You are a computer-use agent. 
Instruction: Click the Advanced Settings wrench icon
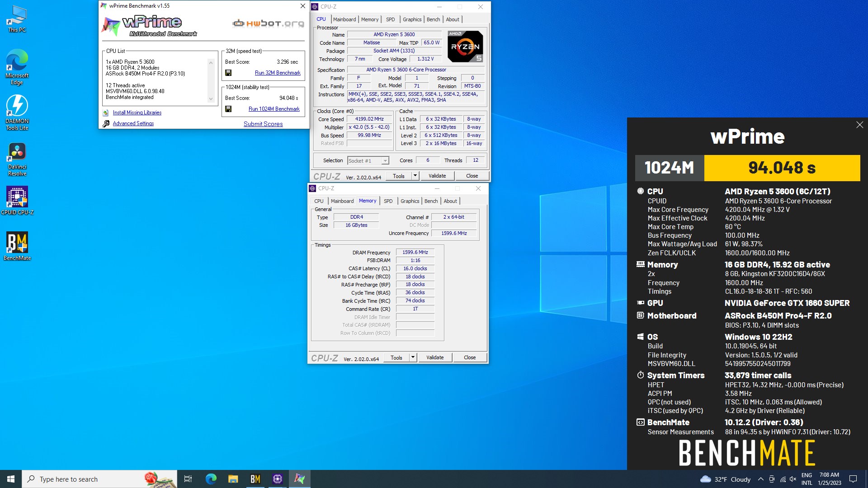106,123
